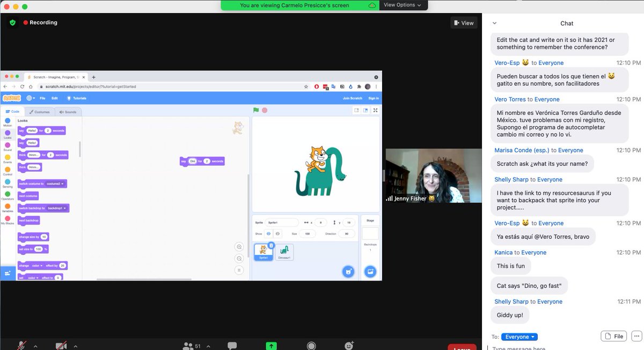This screenshot has width=644, height=350.
Task: Zoom out on the Scratch code workspace
Action: (239, 259)
